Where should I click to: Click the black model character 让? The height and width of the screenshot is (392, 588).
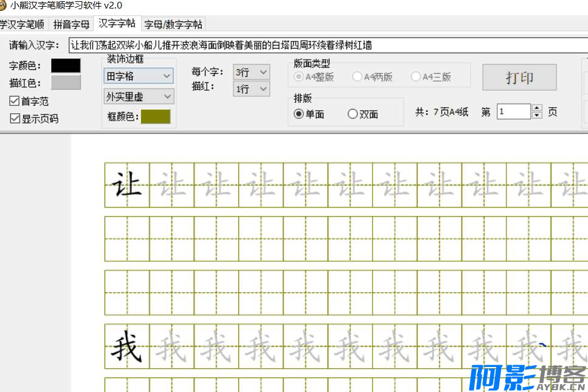pyautogui.click(x=126, y=184)
